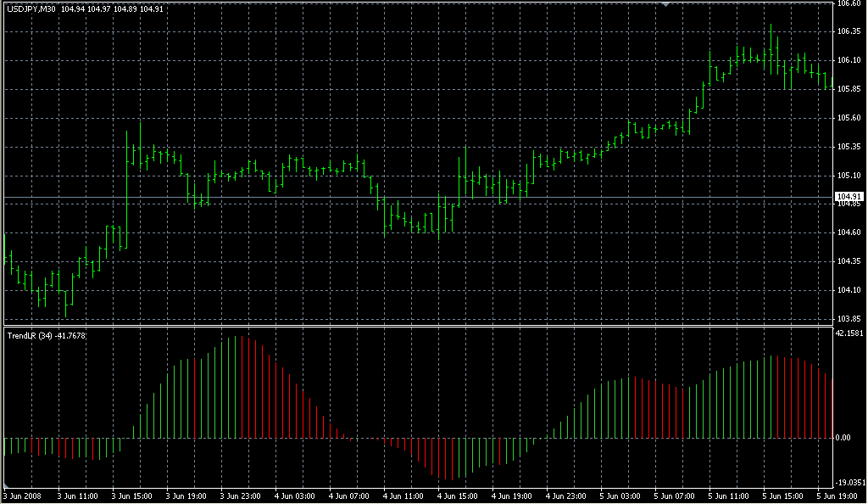Image resolution: width=868 pixels, height=504 pixels.
Task: Click the OHLC values 104.94 104.97 104.89 104.91
Action: (x=112, y=9)
